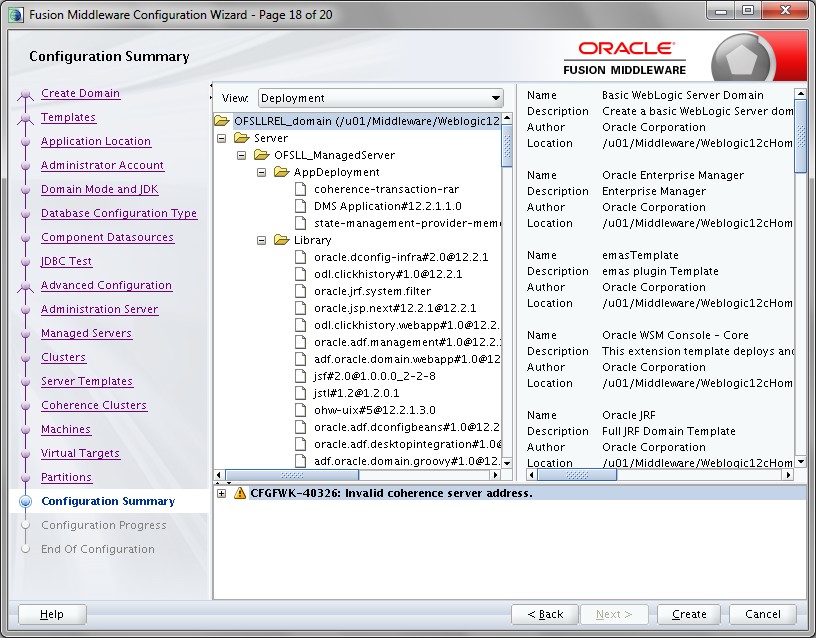
Task: Go to the Partitions step
Action: click(66, 476)
